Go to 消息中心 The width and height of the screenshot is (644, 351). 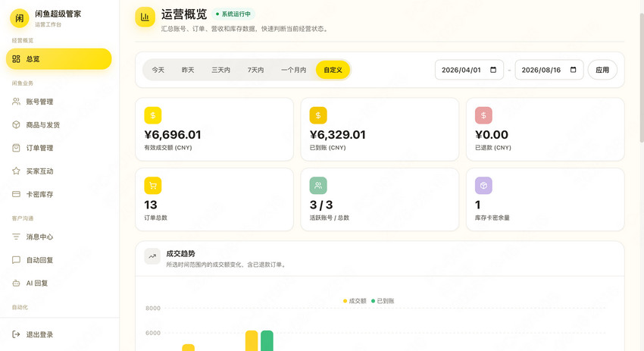click(x=59, y=237)
